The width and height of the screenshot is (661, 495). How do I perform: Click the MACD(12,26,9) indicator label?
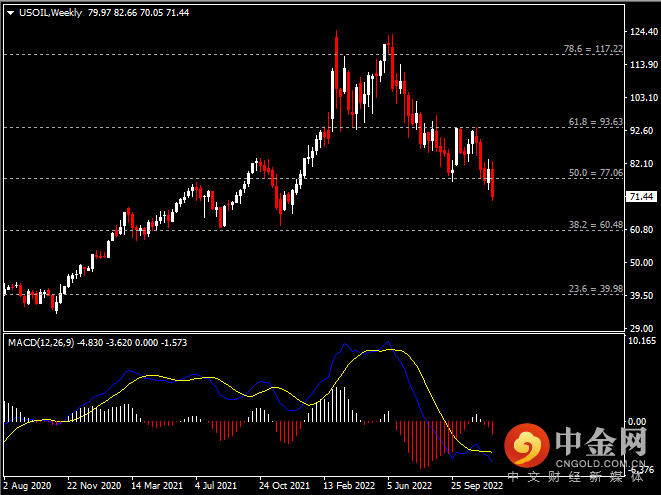tap(46, 342)
